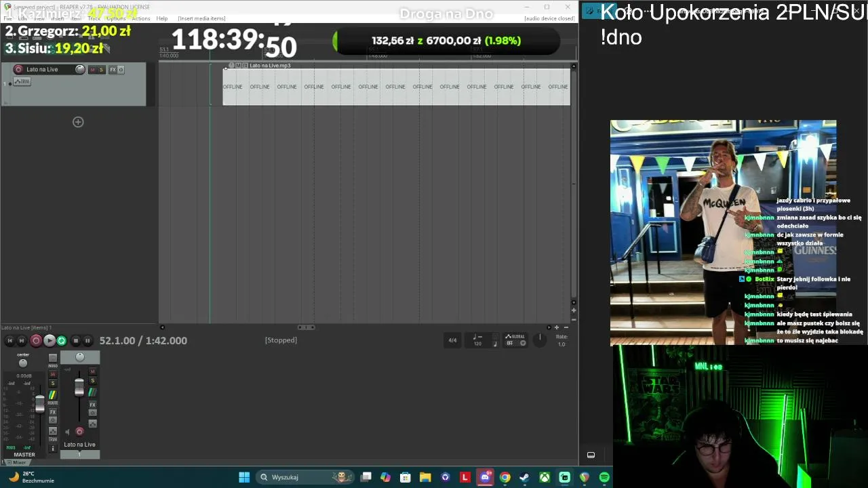The width and height of the screenshot is (868, 488).
Task: Adjust the playback rate knob
Action: pos(540,340)
